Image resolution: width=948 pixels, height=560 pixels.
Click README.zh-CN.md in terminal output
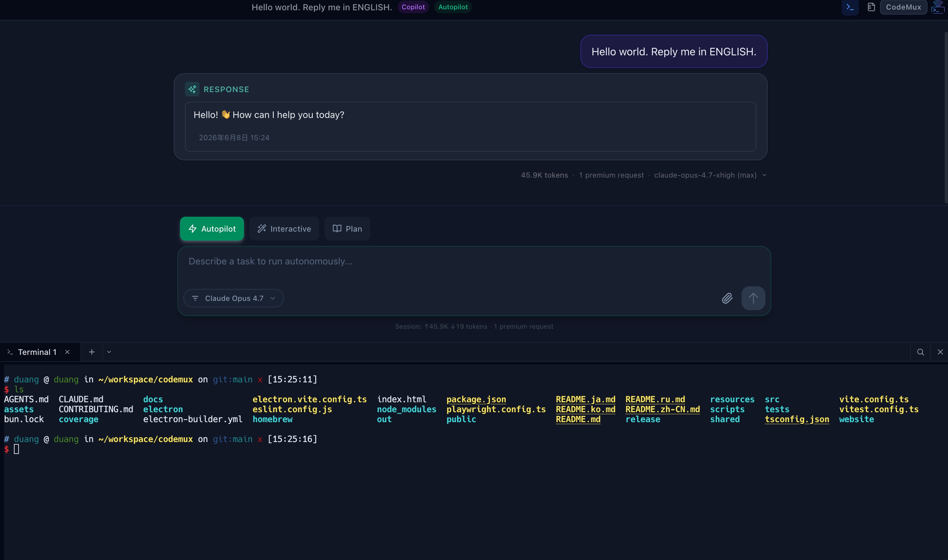[x=663, y=410]
